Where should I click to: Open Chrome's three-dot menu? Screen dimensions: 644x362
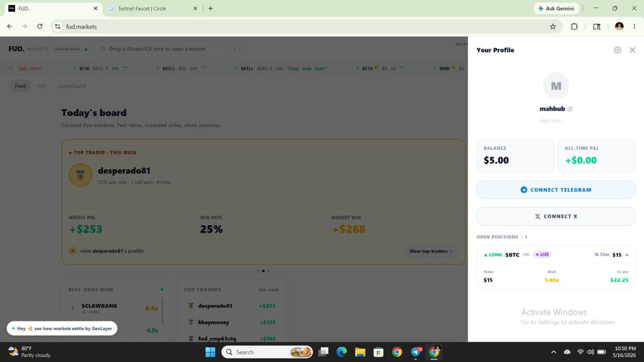click(x=635, y=26)
